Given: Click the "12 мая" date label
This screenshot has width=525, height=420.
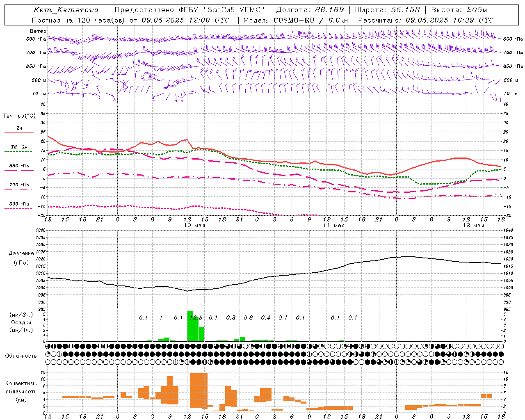Looking at the screenshot, I should click(x=473, y=226).
